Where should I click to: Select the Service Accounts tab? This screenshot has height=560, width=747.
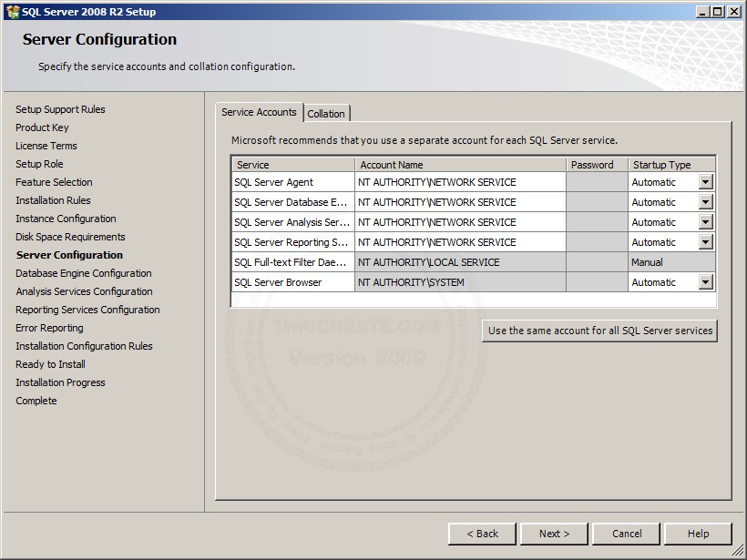(x=259, y=112)
